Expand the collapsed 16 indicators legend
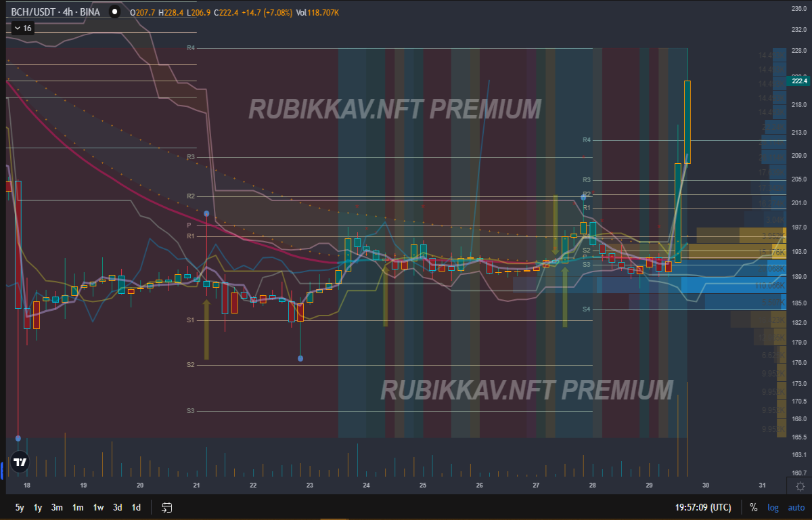 (22, 28)
